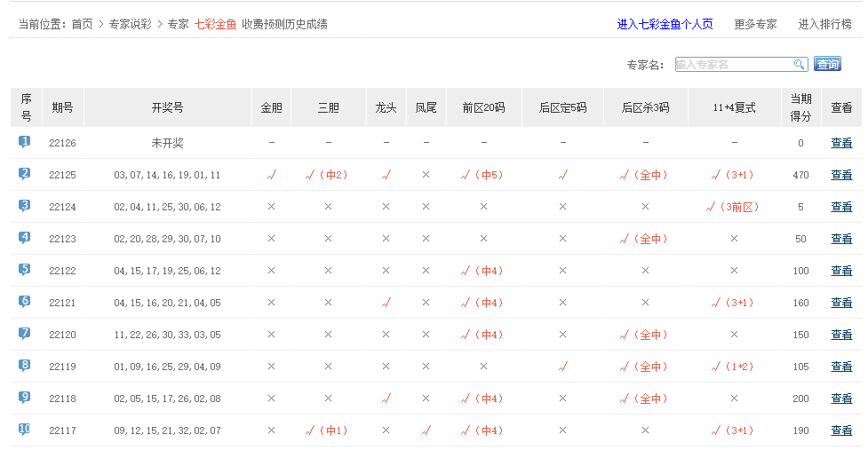Click 查看 for issue 22121
The width and height of the screenshot is (868, 450).
[x=840, y=303]
